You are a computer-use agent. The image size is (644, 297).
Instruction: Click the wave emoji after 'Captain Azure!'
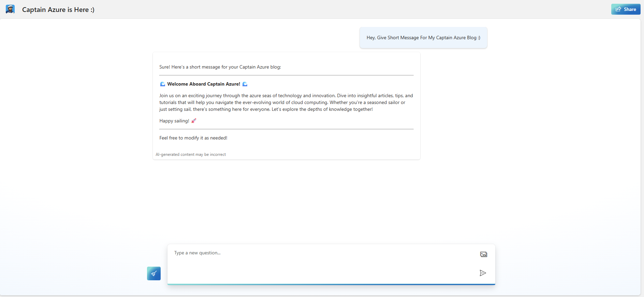pyautogui.click(x=245, y=84)
